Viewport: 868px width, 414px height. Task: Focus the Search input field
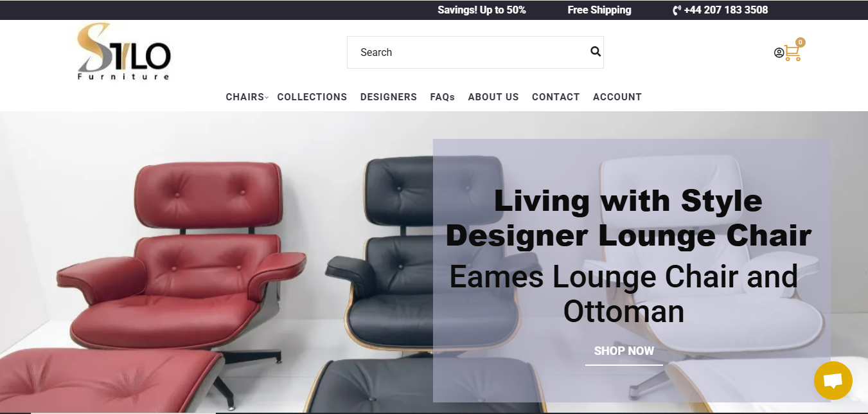pyautogui.click(x=469, y=52)
